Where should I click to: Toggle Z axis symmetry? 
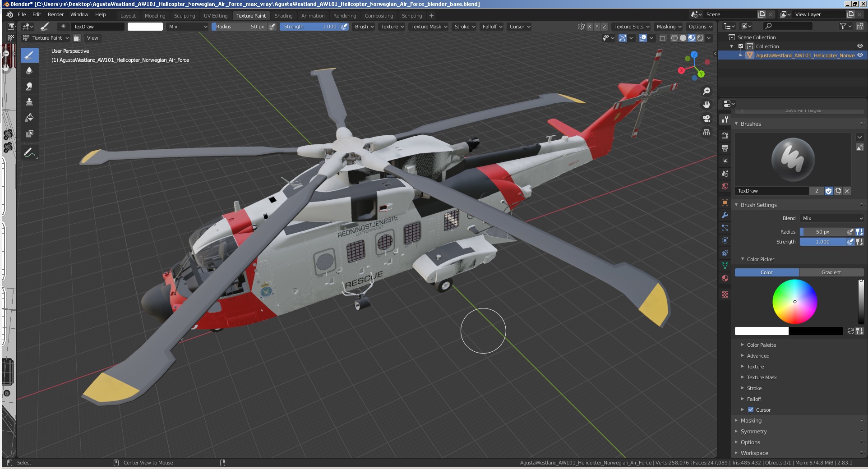point(605,27)
